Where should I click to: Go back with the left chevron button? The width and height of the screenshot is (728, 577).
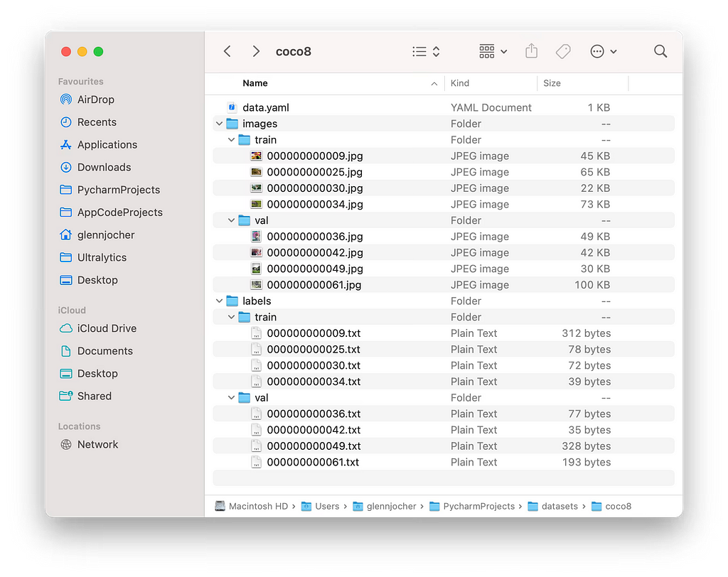[227, 51]
